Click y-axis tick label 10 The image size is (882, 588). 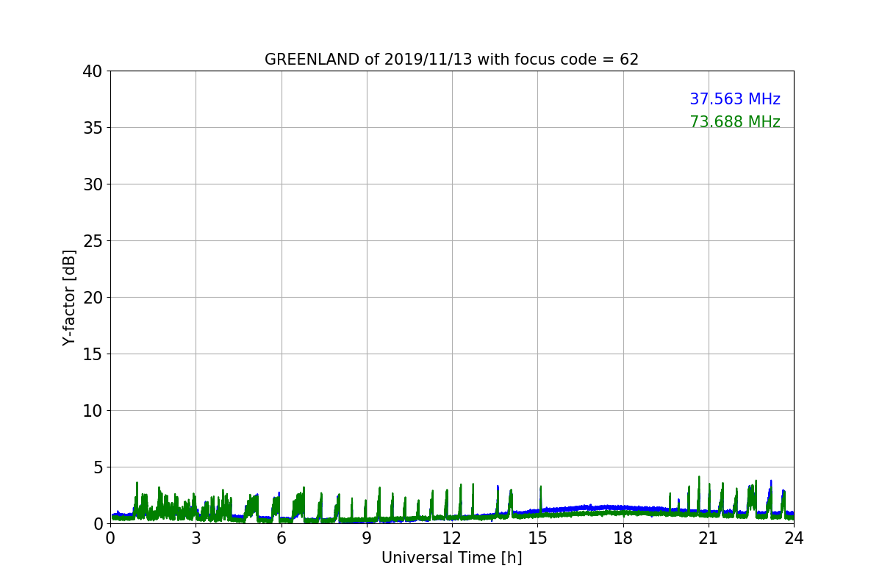click(x=93, y=411)
